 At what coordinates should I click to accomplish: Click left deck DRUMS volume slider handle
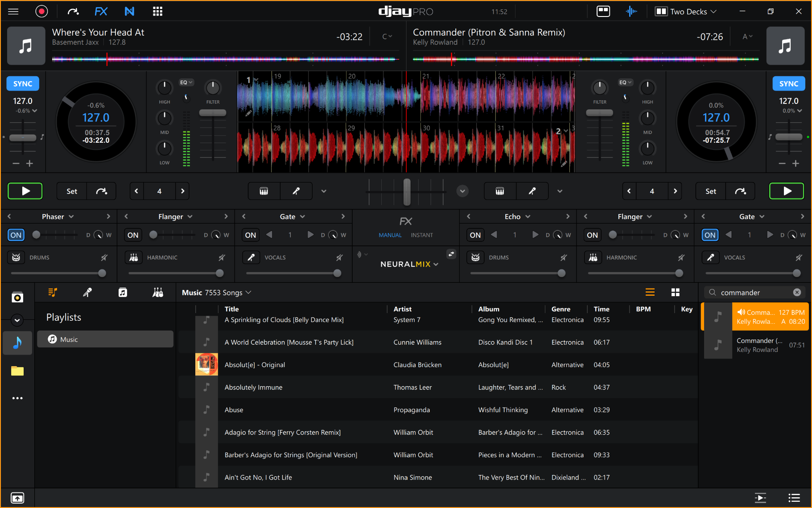pos(102,273)
